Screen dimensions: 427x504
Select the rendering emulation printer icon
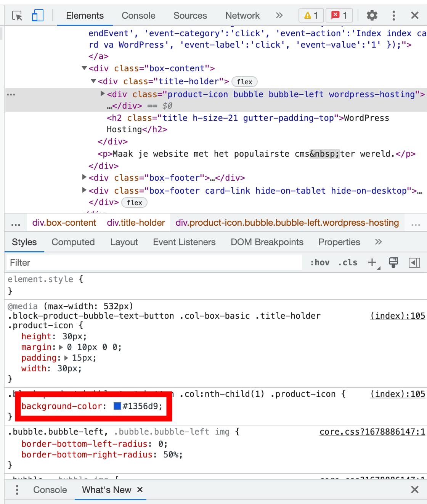(393, 262)
